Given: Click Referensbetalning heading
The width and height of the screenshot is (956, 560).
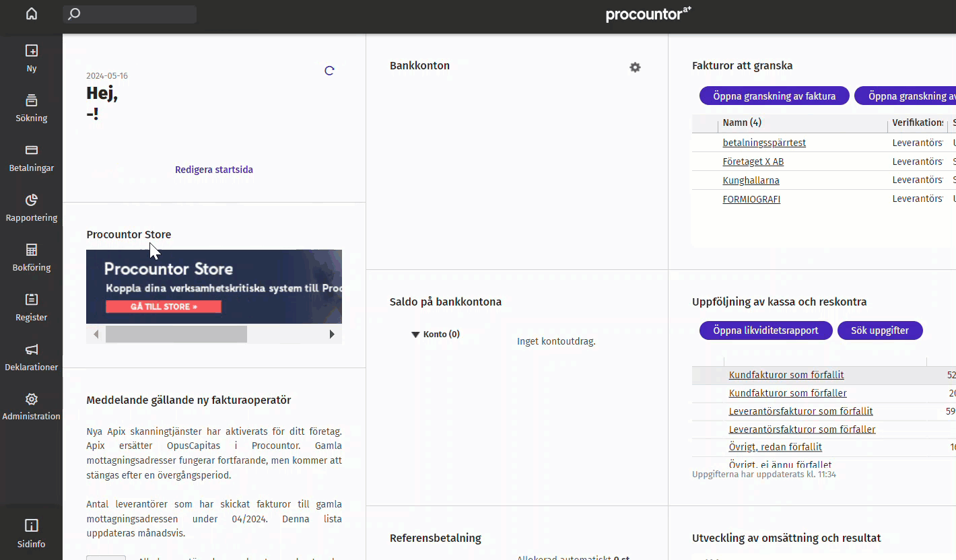Looking at the screenshot, I should (436, 538).
